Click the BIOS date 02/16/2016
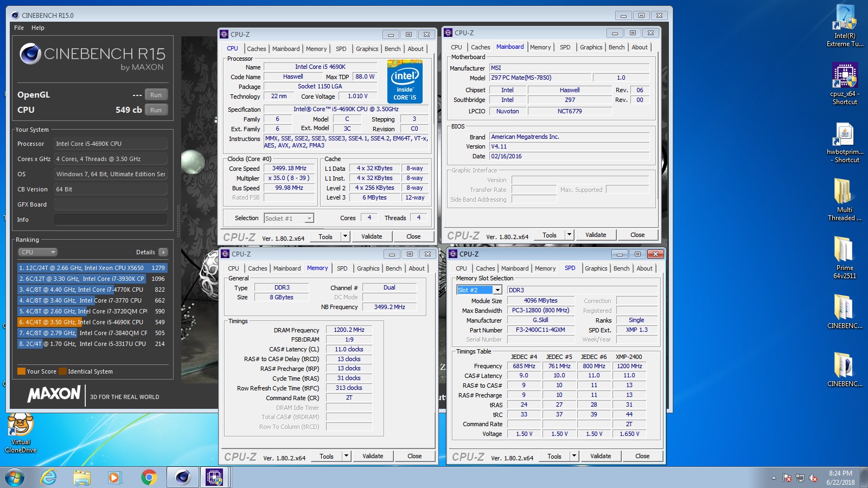Screen dimensions: 868x488 [x=570, y=156]
